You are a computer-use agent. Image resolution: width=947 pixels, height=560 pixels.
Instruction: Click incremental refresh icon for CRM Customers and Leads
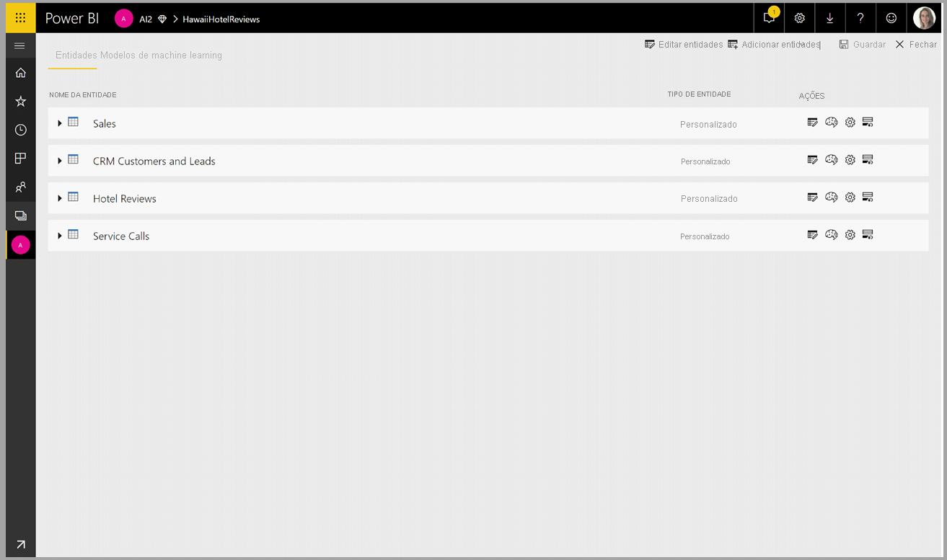coord(868,160)
